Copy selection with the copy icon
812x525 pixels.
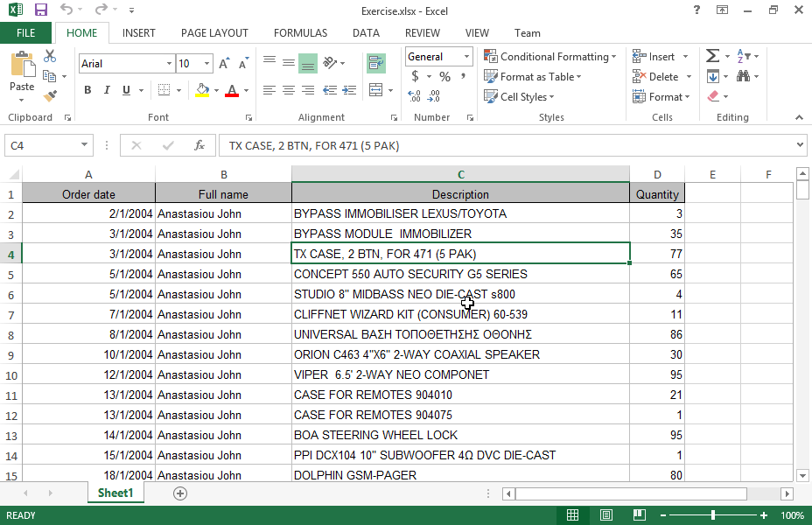point(50,76)
